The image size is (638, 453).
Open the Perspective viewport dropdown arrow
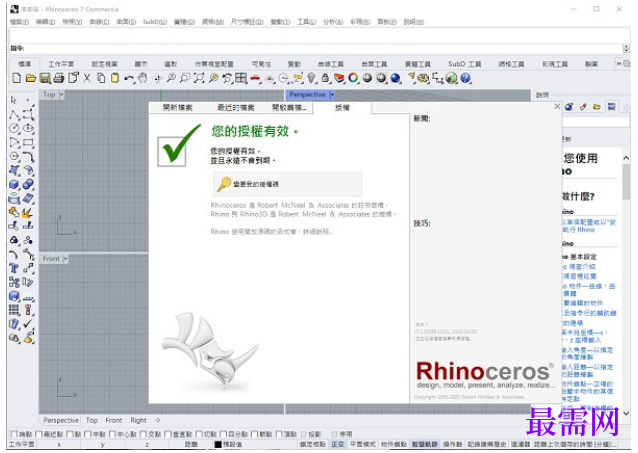point(332,95)
